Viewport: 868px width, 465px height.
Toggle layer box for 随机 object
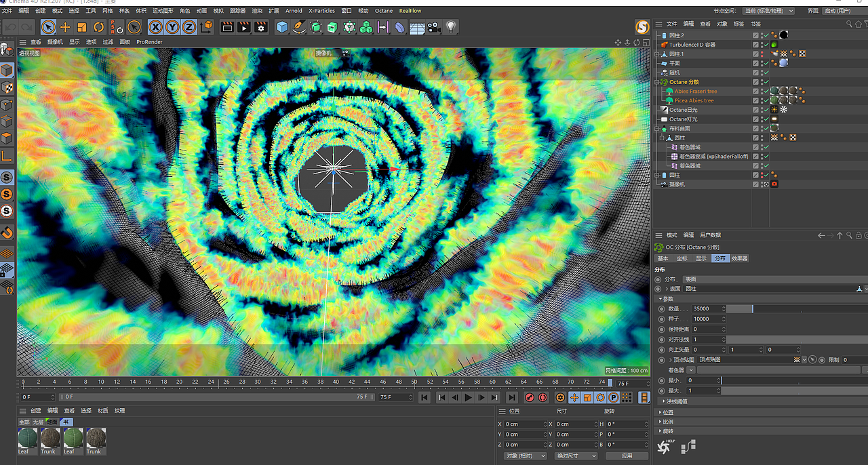pos(756,73)
